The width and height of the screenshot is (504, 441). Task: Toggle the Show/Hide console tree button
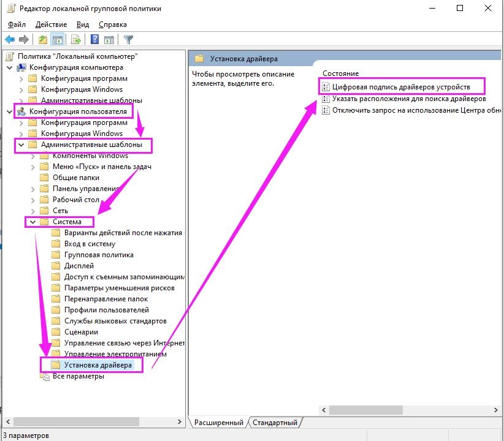coord(57,40)
